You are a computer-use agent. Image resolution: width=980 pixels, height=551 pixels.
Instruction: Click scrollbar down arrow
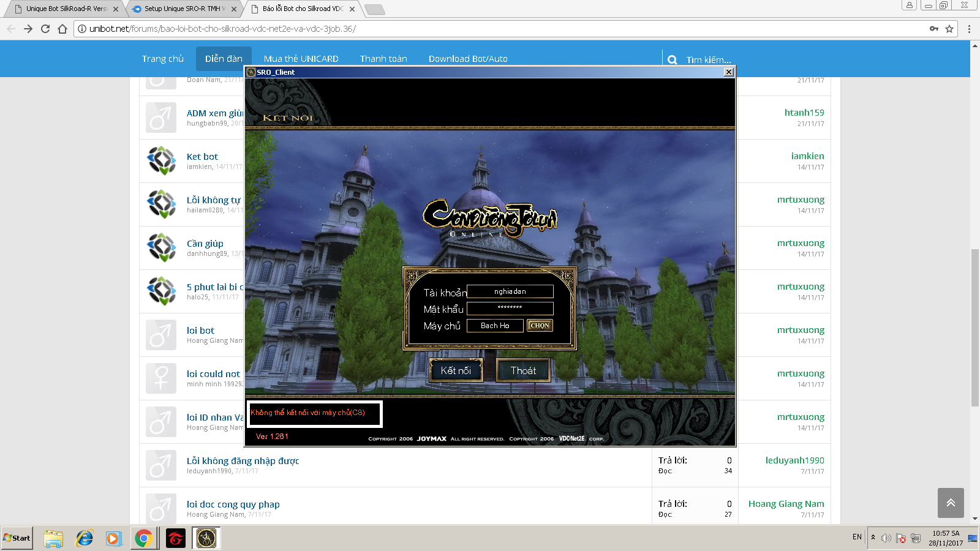tap(975, 519)
